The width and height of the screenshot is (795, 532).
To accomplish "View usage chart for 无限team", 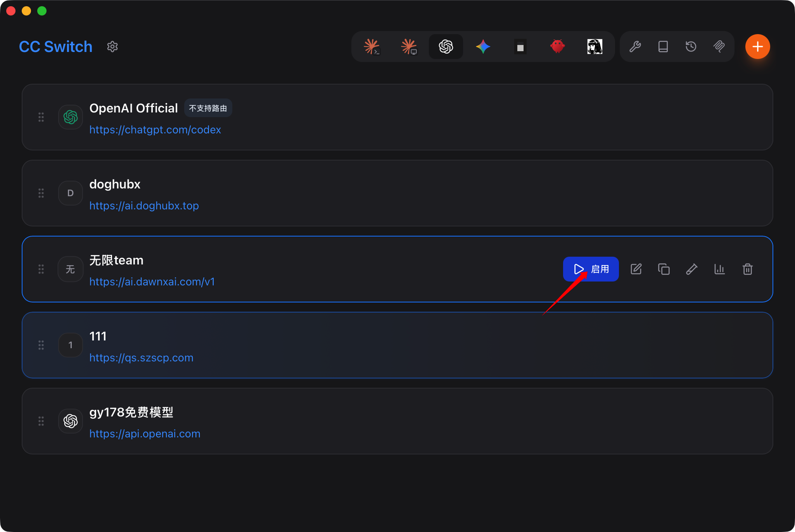I will (x=720, y=269).
